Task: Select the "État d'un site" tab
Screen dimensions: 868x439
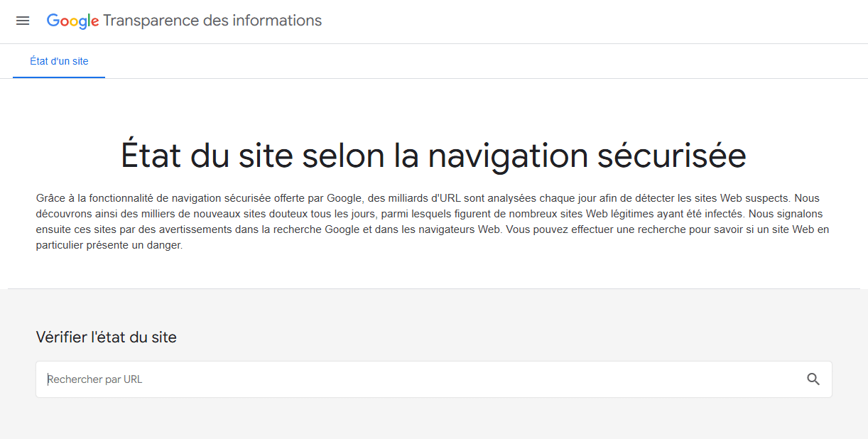Action: point(59,61)
